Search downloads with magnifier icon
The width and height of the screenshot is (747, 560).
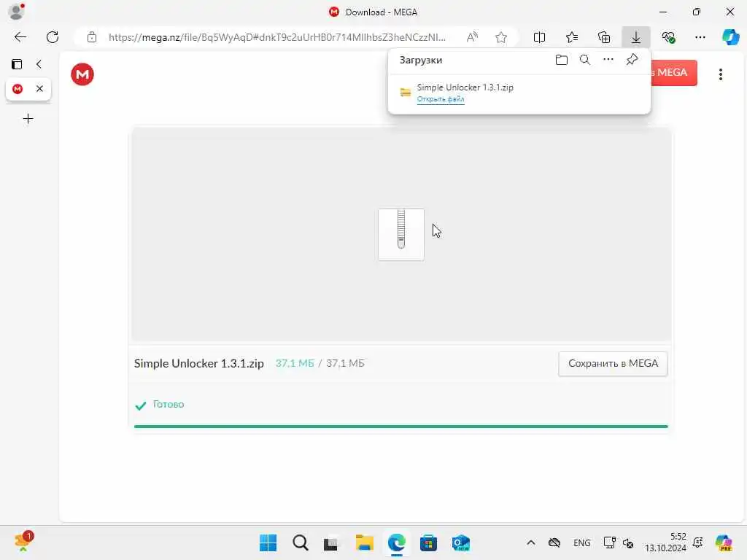585,60
